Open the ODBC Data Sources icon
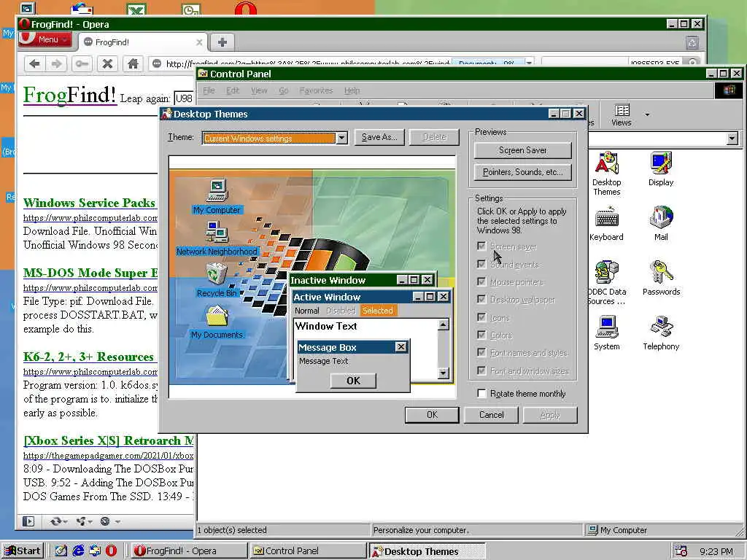 tap(606, 282)
